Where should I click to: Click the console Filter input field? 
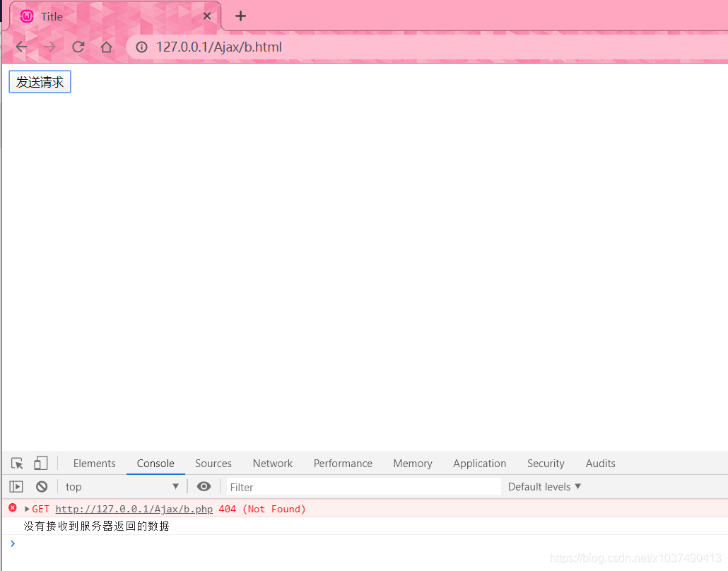[363, 487]
